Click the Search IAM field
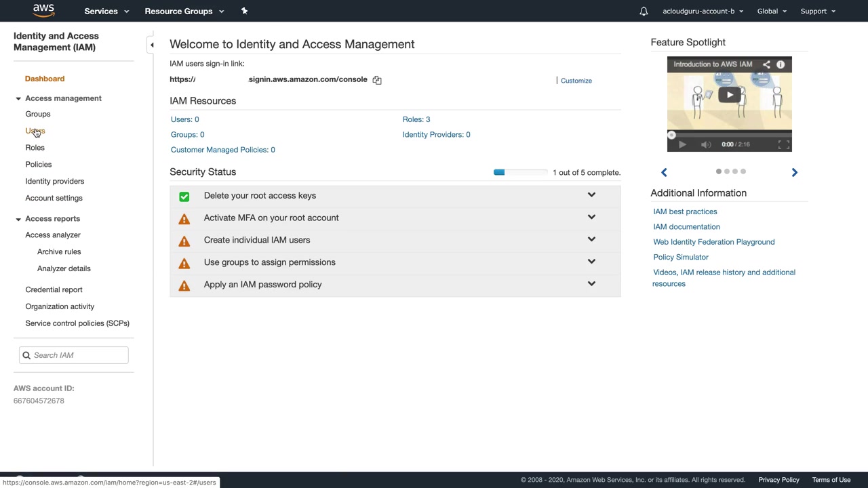The width and height of the screenshot is (868, 488). coord(78,355)
